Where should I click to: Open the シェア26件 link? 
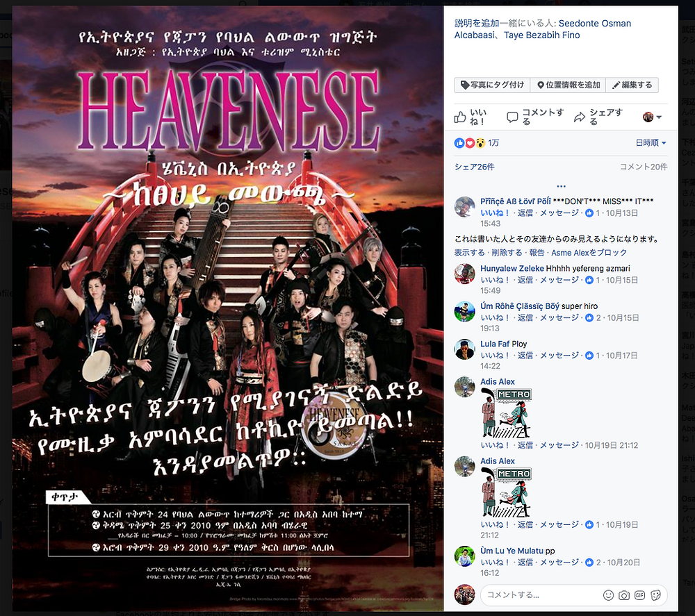coord(474,167)
